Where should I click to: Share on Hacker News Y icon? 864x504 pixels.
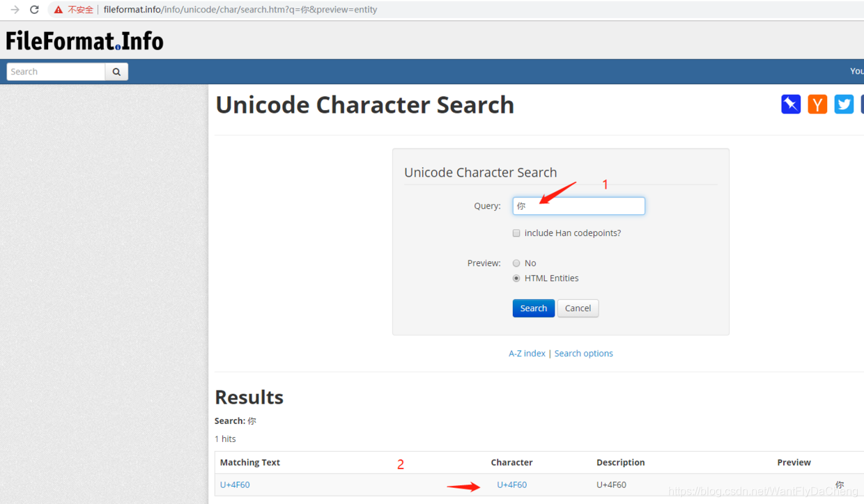tap(817, 104)
